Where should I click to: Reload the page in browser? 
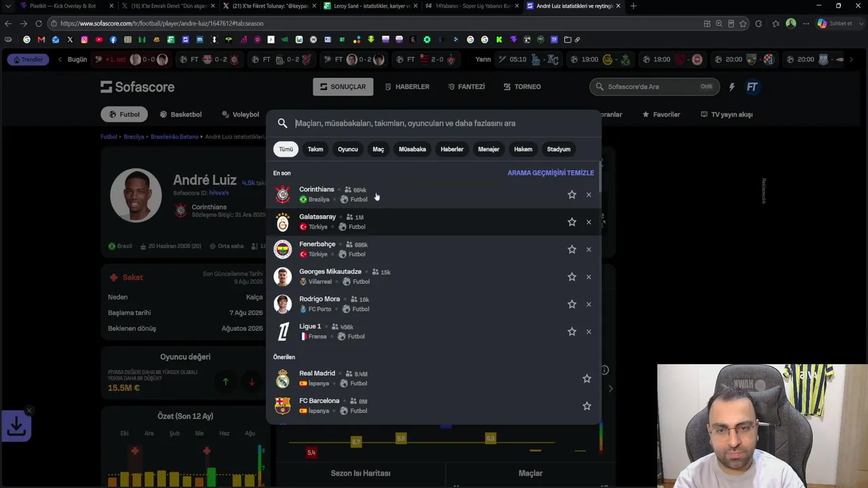click(x=38, y=23)
